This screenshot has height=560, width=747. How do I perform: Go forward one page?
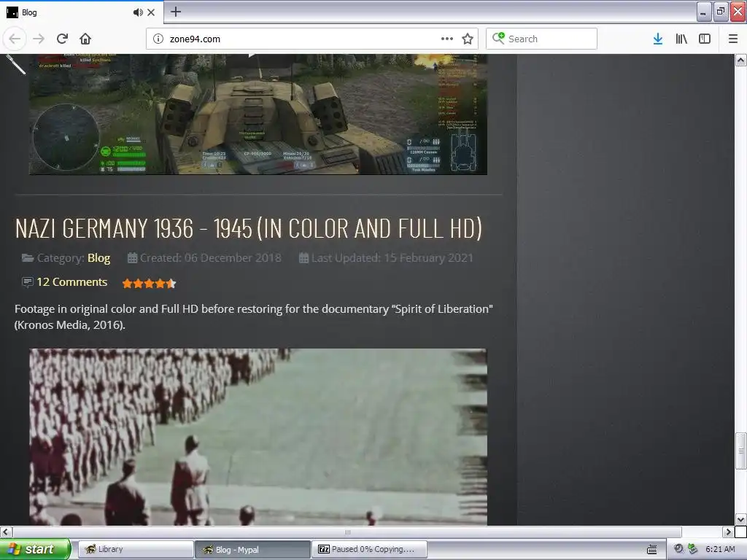click(39, 39)
